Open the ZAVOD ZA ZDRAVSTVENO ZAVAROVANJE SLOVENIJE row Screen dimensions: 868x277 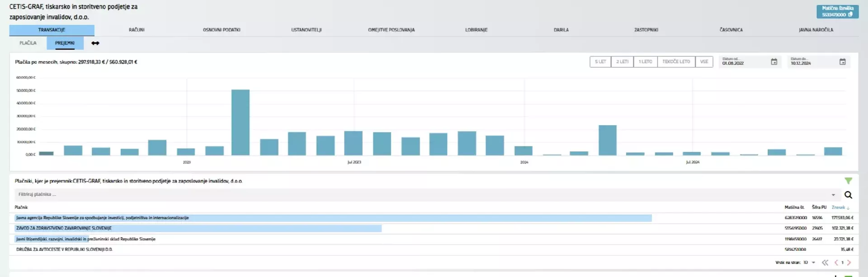(x=64, y=228)
